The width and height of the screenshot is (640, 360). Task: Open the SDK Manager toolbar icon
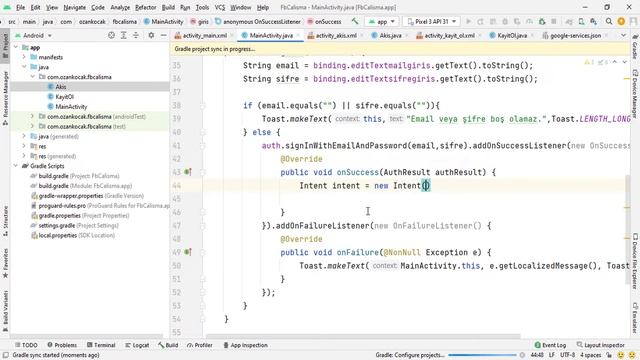593,21
